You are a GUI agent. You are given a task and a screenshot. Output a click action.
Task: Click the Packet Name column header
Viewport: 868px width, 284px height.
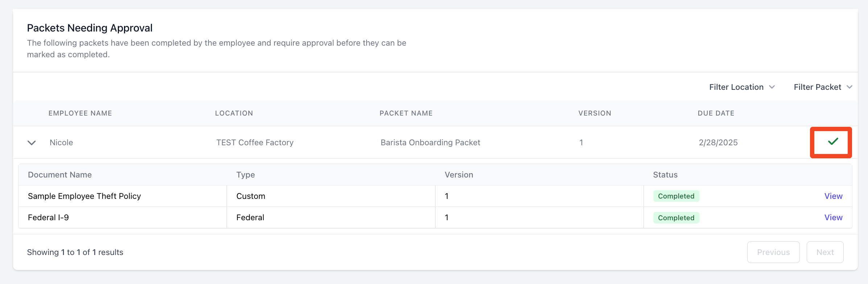[406, 113]
